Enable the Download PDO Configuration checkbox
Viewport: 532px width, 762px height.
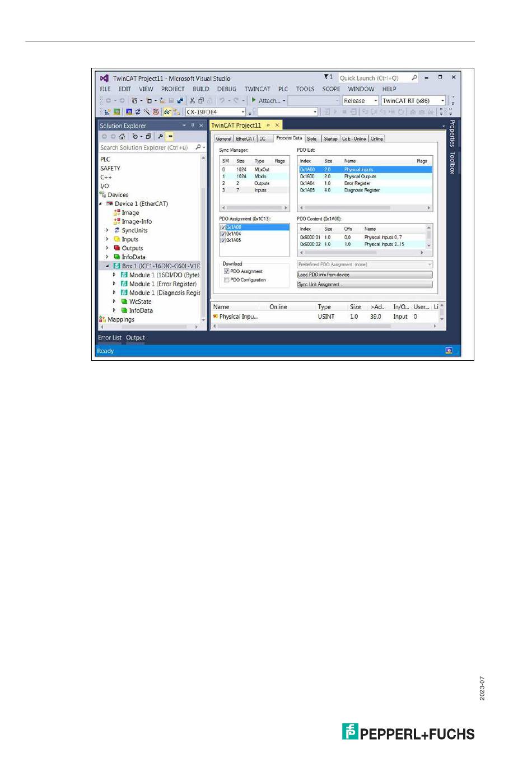[227, 280]
